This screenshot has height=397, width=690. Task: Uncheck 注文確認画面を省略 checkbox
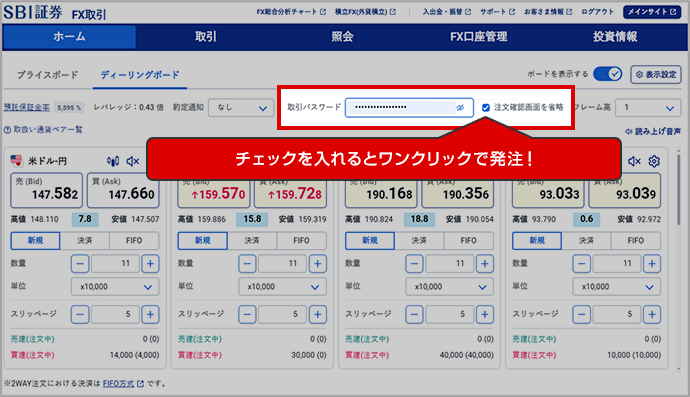(486, 107)
